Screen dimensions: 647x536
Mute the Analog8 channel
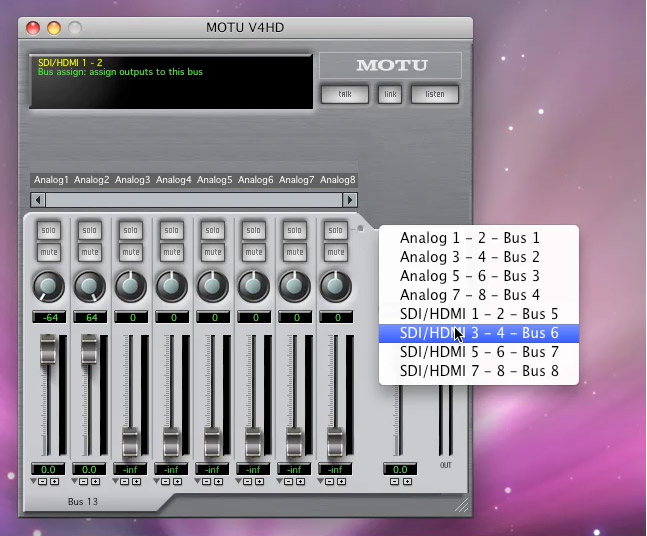tap(335, 252)
